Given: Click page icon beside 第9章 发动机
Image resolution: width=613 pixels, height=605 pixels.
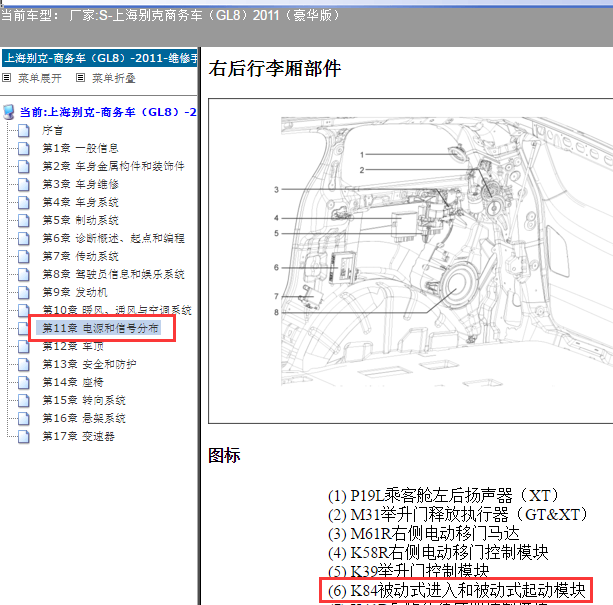Looking at the screenshot, I should click(x=24, y=292).
